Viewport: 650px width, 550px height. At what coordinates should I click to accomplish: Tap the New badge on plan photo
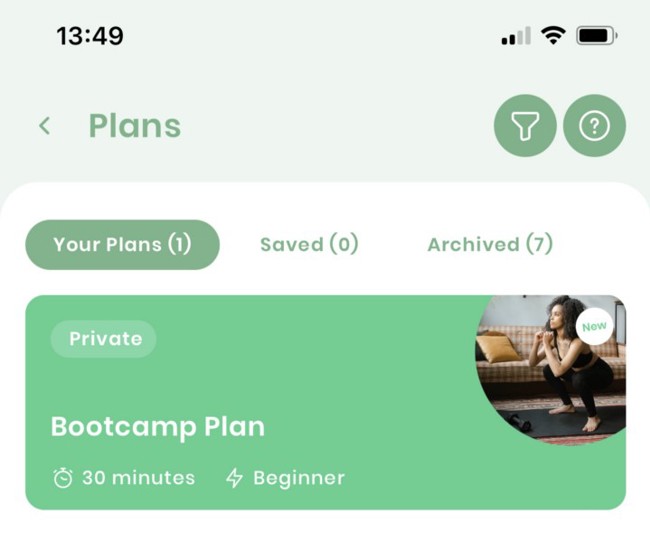tap(594, 327)
